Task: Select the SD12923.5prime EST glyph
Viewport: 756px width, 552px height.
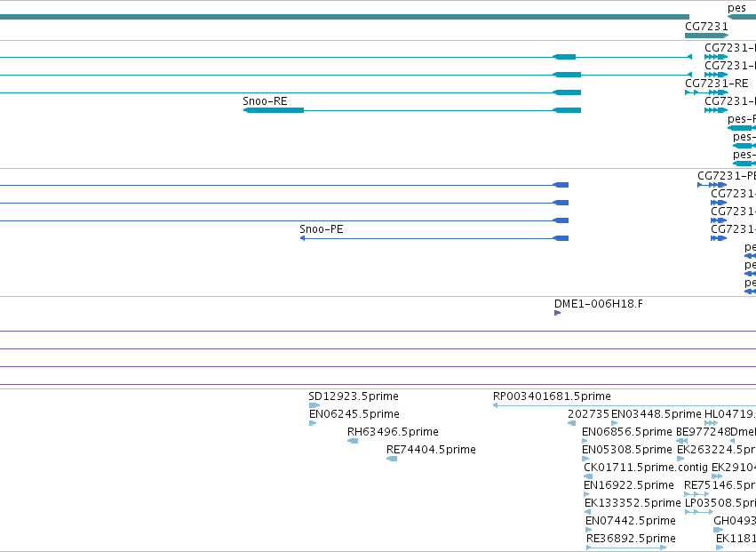Action: (x=314, y=405)
